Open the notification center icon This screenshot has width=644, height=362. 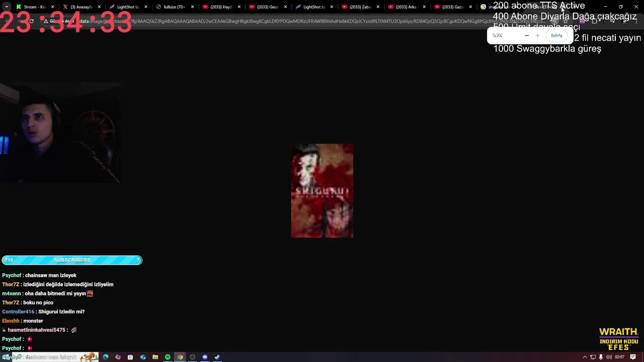coord(633,357)
